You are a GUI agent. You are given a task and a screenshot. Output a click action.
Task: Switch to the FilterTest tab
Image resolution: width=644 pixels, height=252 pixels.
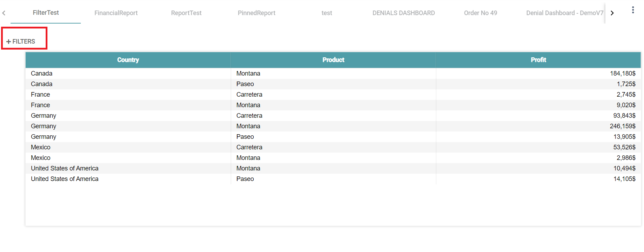[46, 13]
